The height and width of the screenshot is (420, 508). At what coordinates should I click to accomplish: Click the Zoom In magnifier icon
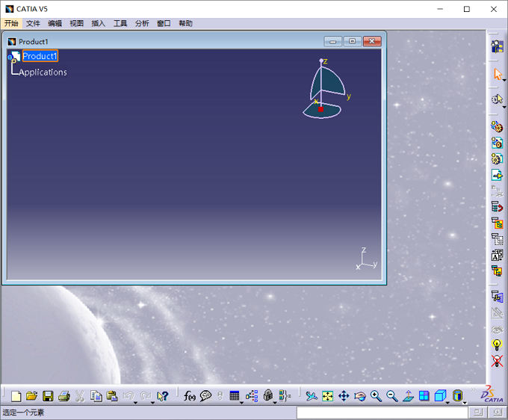point(376,396)
